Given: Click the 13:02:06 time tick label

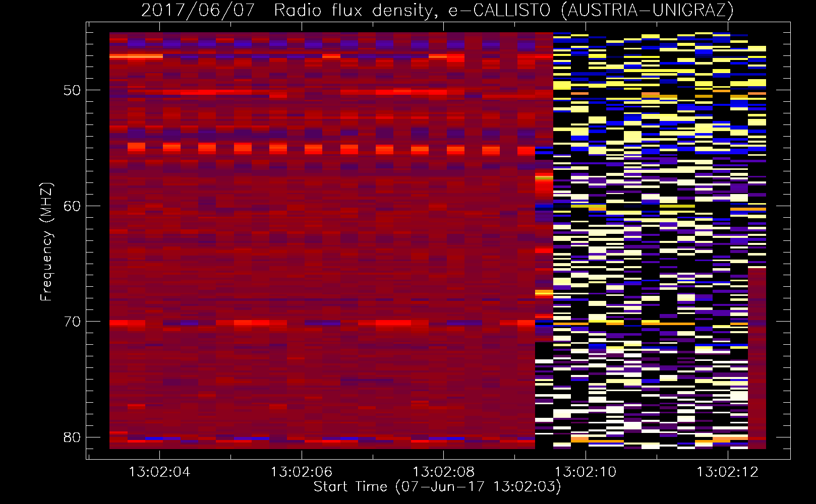Looking at the screenshot, I should click(x=302, y=472).
